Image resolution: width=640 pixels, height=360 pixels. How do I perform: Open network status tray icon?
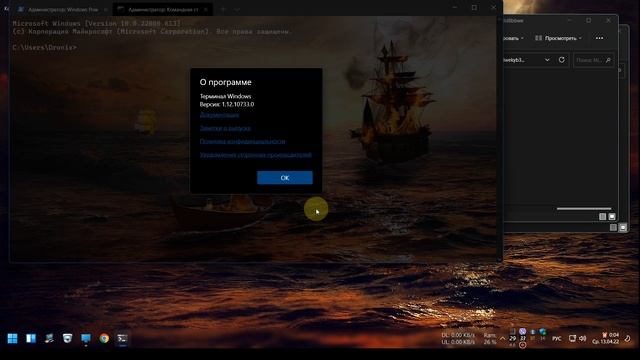(572, 339)
